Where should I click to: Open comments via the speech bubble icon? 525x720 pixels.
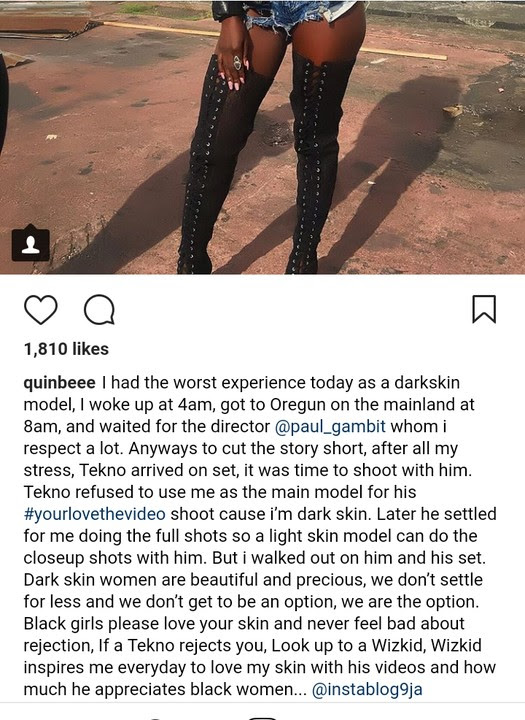click(99, 310)
